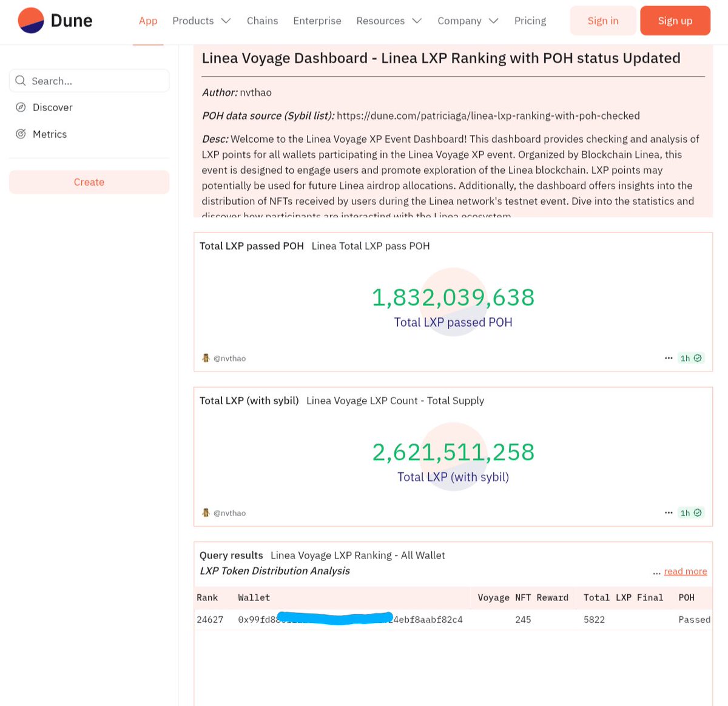
Task: Open @nvthao link on Total LXP passed POH card
Action: point(229,358)
